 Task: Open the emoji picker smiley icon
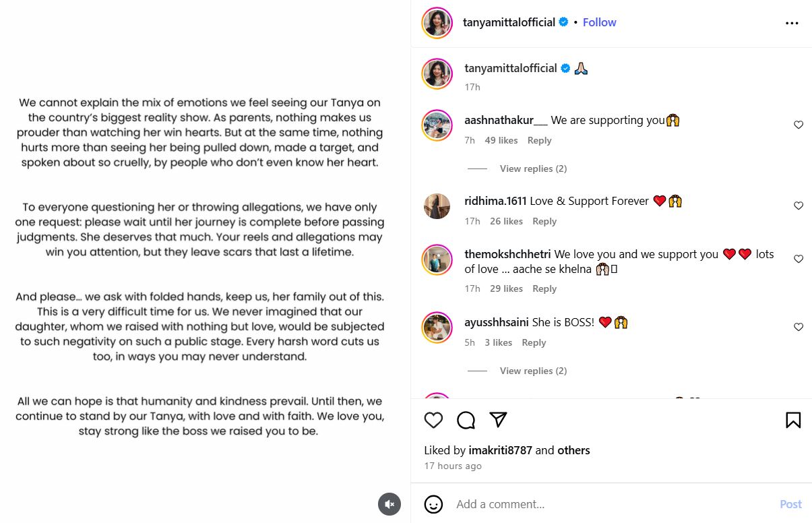[433, 504]
